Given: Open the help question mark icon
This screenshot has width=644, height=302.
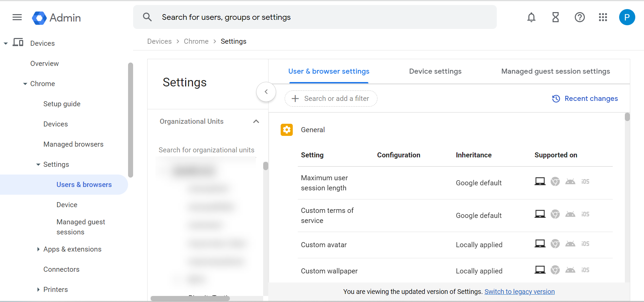Looking at the screenshot, I should 580,17.
